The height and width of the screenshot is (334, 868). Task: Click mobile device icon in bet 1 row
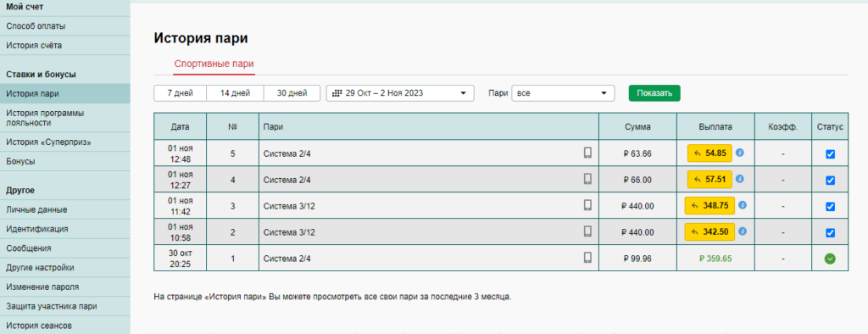click(x=587, y=258)
